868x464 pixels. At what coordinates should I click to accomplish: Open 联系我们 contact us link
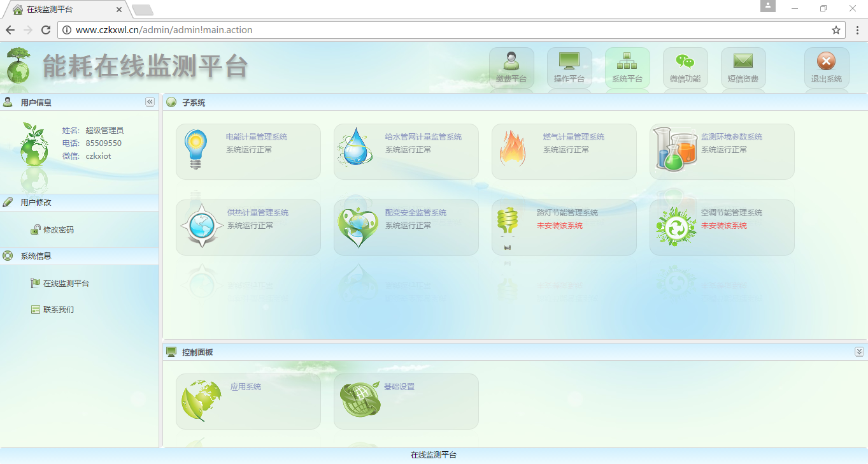[58, 309]
